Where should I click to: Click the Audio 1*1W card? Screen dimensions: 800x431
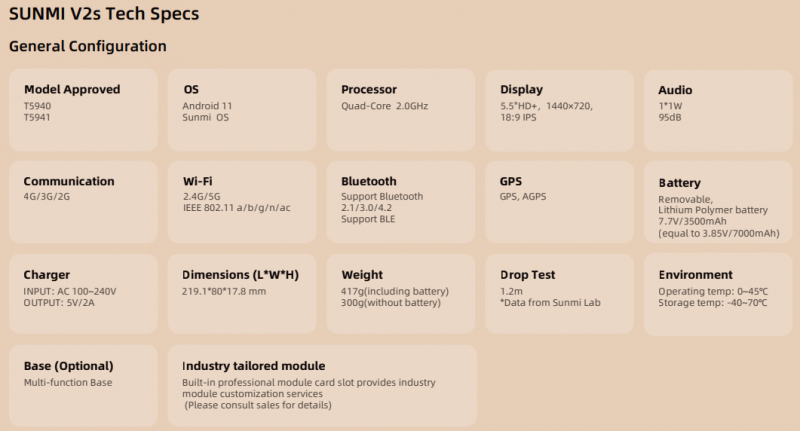[718, 110]
